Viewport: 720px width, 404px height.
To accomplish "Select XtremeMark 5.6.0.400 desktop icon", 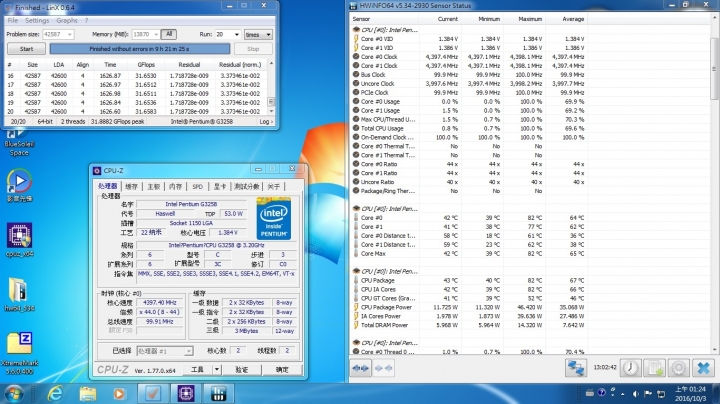I will (x=19, y=353).
